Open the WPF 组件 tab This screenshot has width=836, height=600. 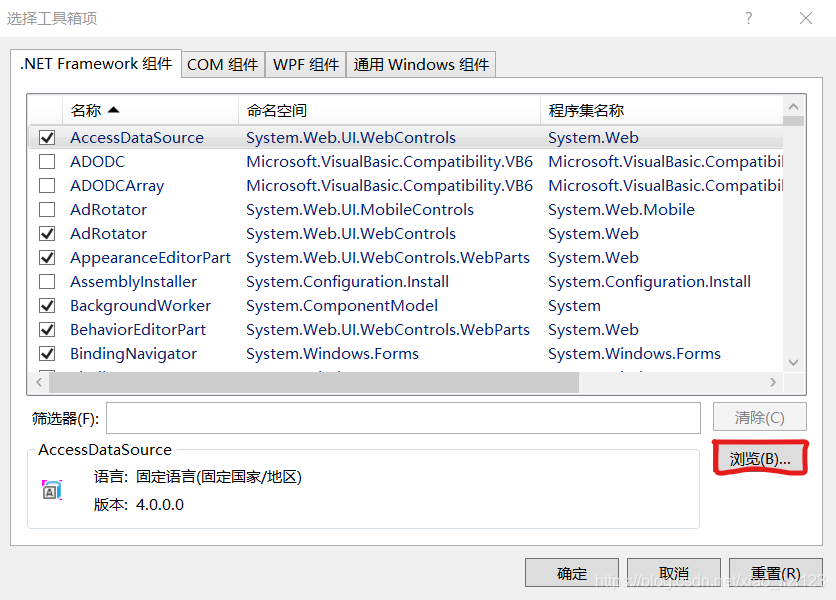(306, 65)
